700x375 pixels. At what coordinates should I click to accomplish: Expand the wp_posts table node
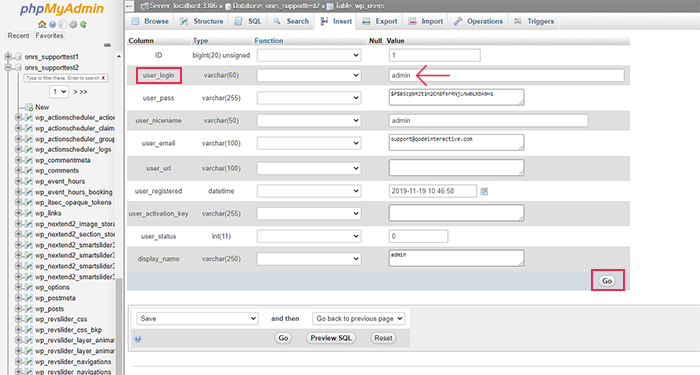pyautogui.click(x=19, y=308)
